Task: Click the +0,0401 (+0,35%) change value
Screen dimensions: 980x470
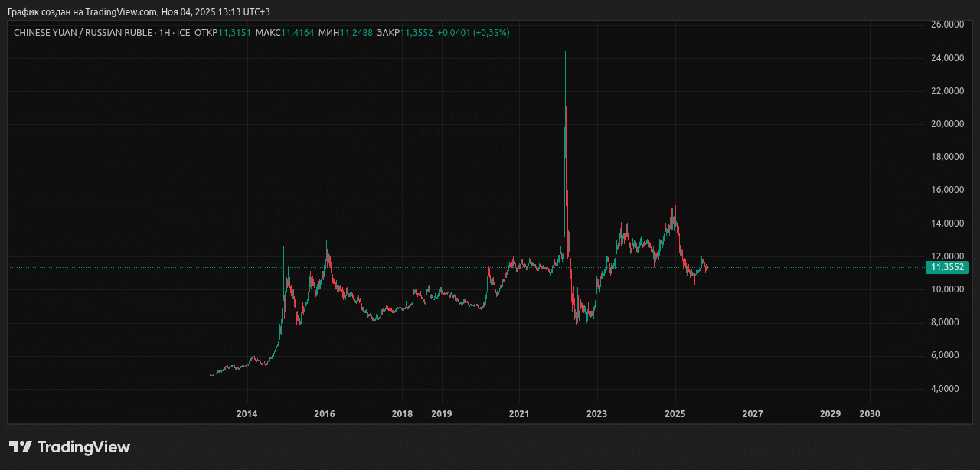Action: (473, 33)
